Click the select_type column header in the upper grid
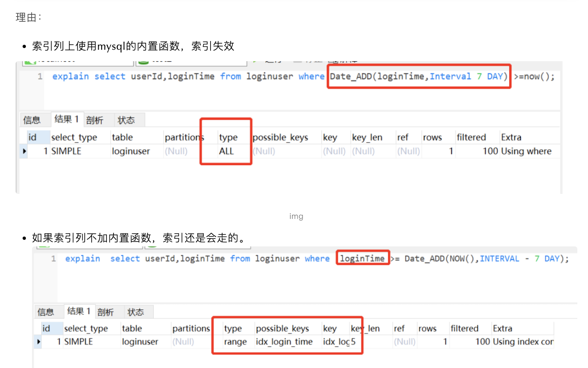Screen dimensions: 588x368 (74, 137)
